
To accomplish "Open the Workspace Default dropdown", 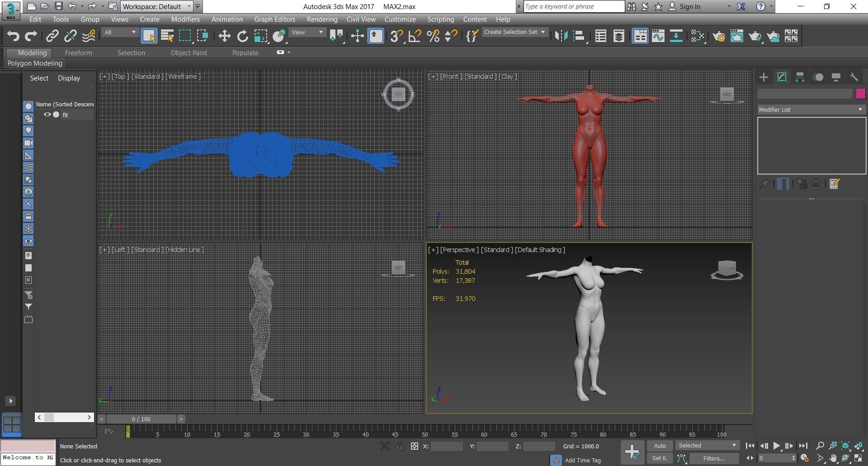I will (x=157, y=6).
